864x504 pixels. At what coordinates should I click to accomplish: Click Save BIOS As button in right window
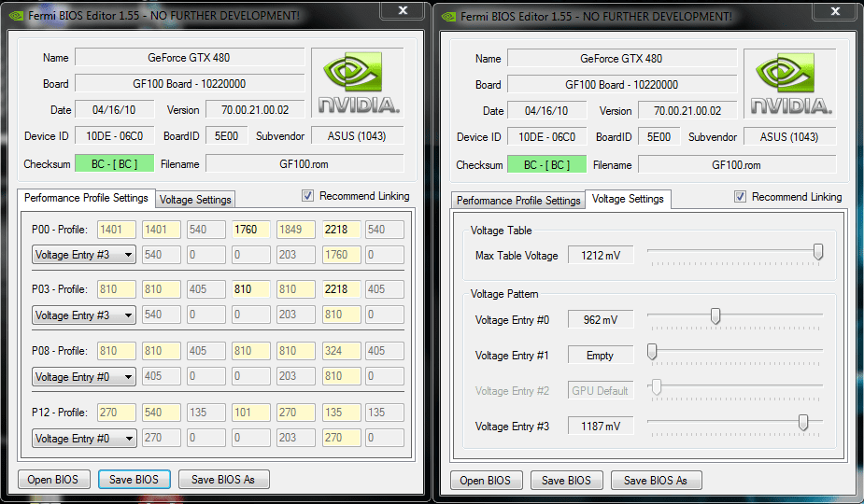pyautogui.click(x=656, y=481)
